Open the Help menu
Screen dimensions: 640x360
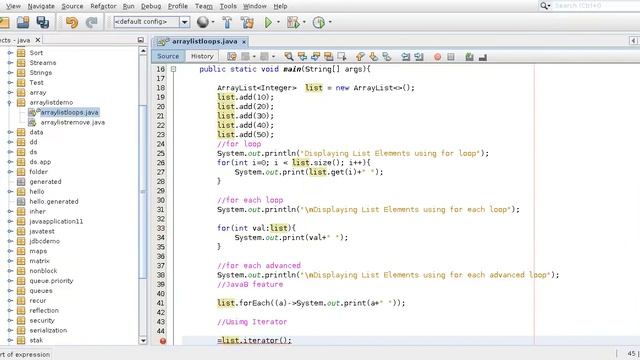tap(280, 6)
